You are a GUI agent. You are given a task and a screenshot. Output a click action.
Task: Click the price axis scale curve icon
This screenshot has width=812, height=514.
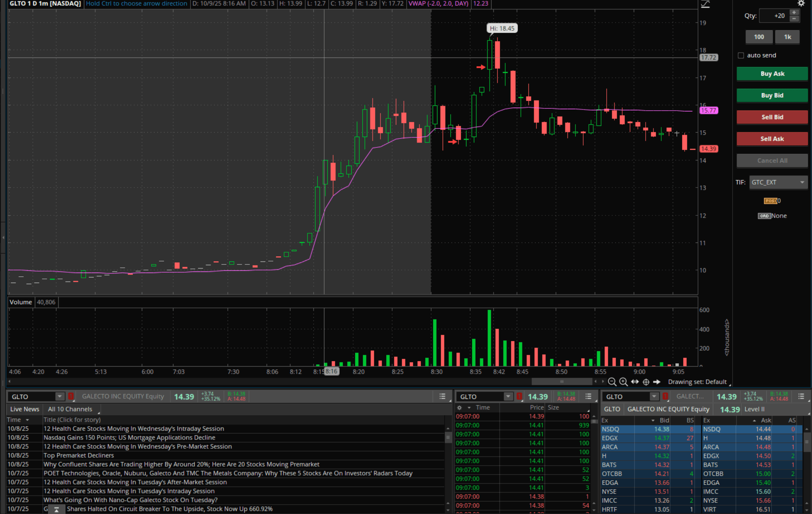(705, 4)
